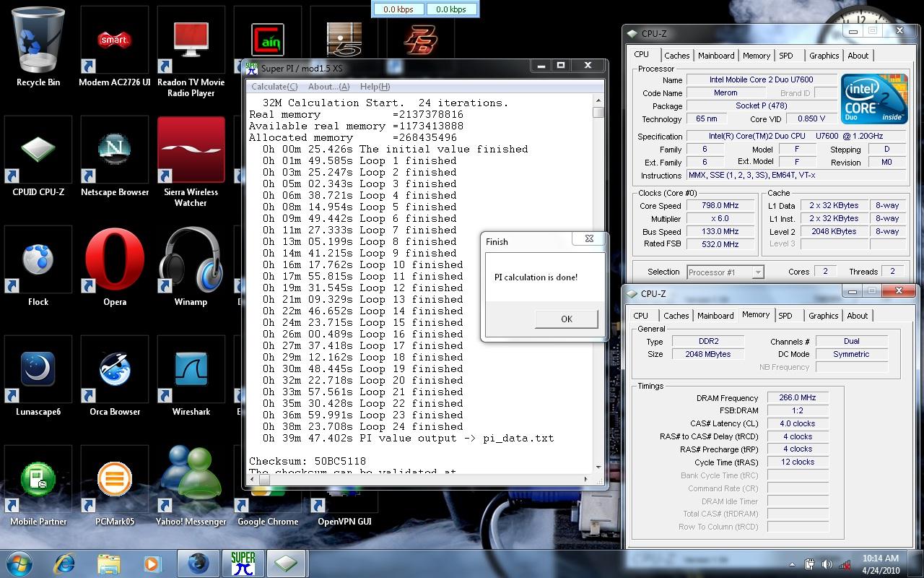Open SPD tab in upper CPU-Z window

(786, 56)
